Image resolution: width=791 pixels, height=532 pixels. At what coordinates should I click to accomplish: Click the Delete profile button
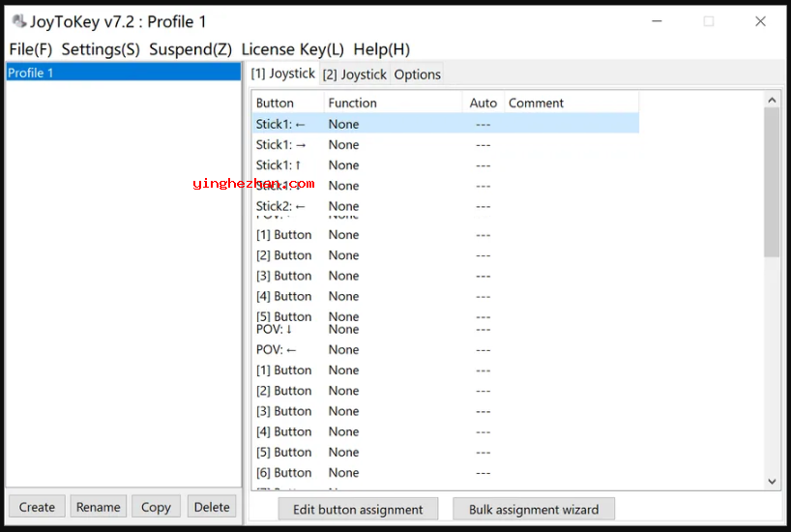(212, 507)
